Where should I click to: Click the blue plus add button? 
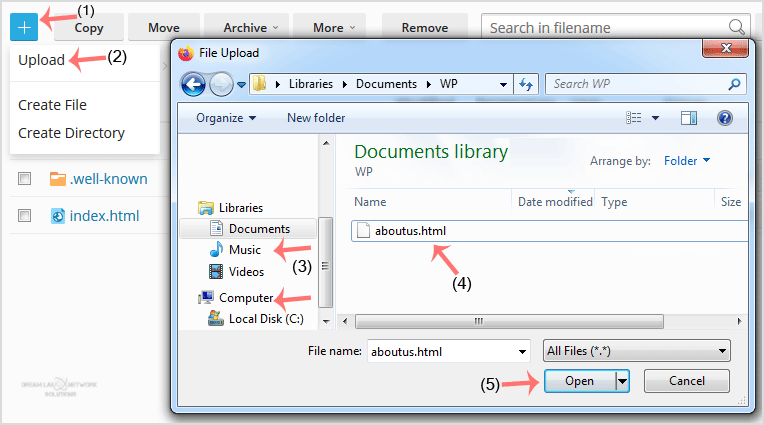click(x=26, y=26)
